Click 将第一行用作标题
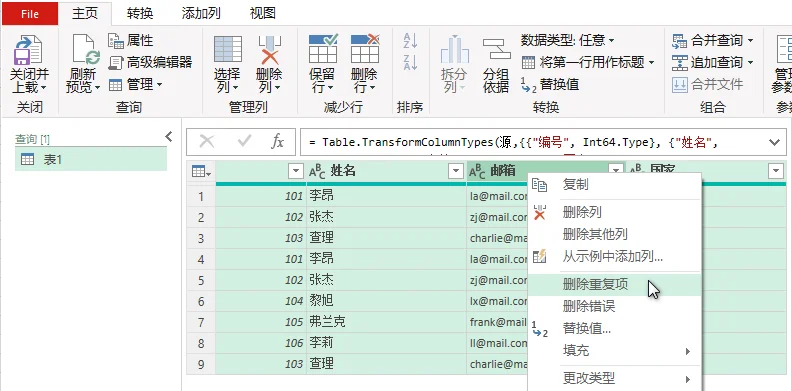 click(588, 63)
